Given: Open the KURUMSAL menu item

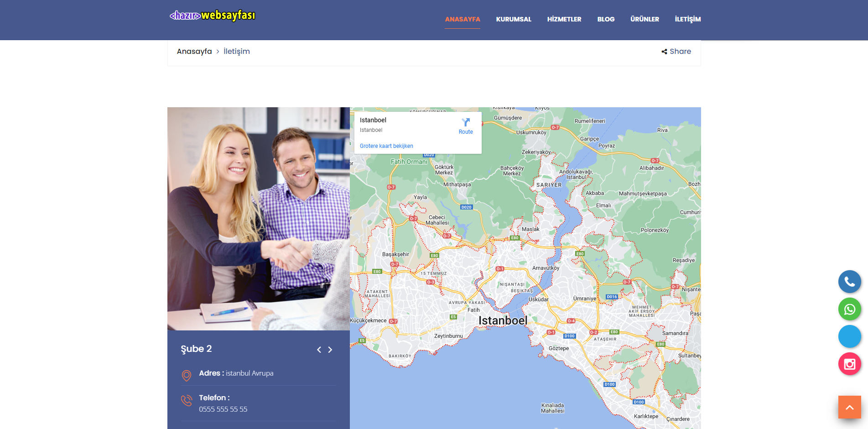Looking at the screenshot, I should (x=514, y=19).
